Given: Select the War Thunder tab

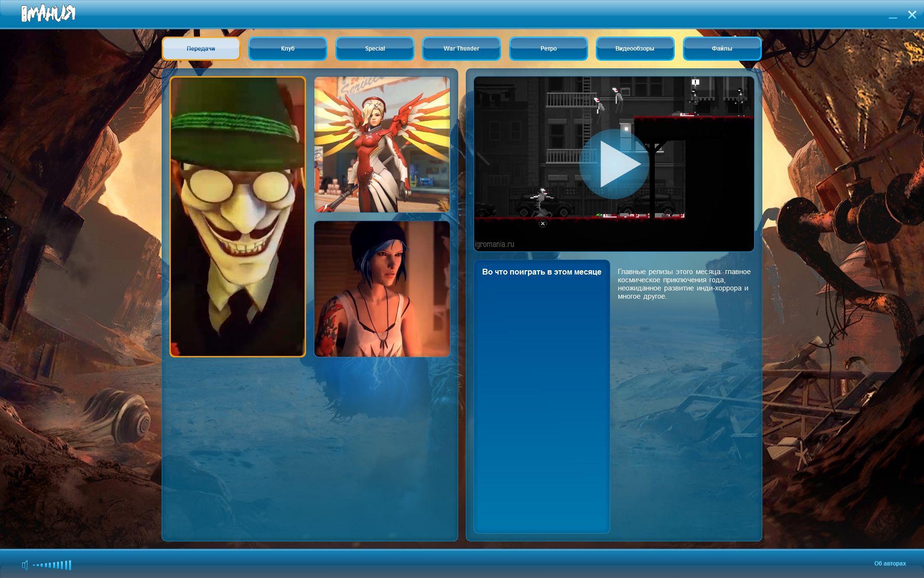Looking at the screenshot, I should (462, 49).
